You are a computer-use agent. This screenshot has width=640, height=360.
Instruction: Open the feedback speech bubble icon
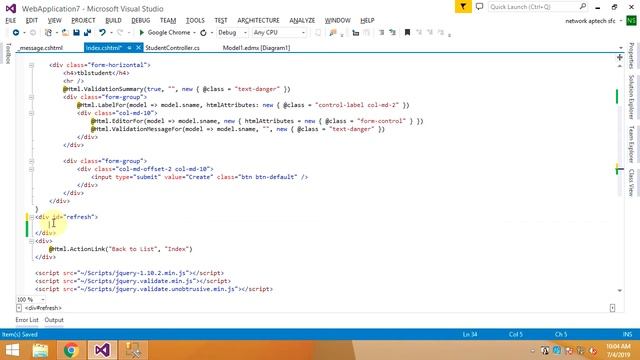pyautogui.click(x=480, y=7)
